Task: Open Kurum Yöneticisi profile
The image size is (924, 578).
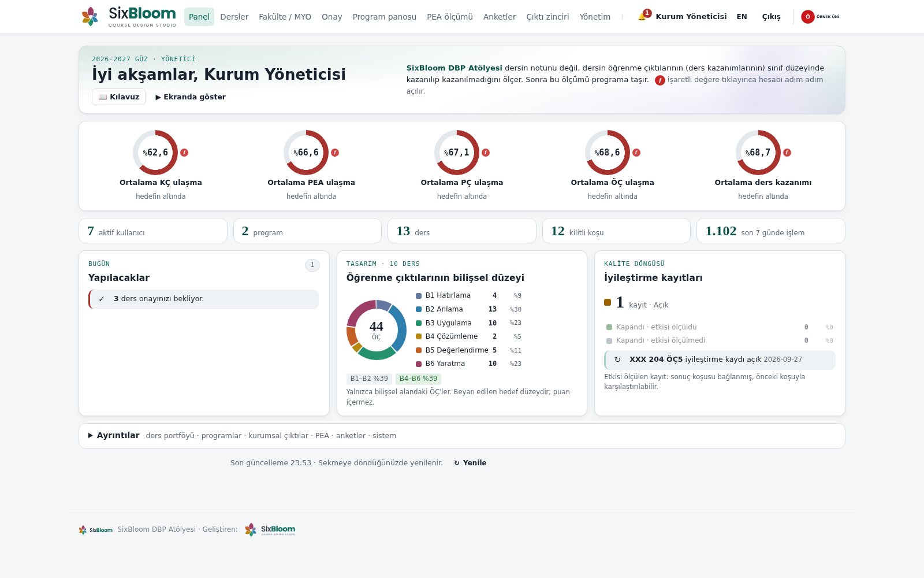Action: (691, 17)
